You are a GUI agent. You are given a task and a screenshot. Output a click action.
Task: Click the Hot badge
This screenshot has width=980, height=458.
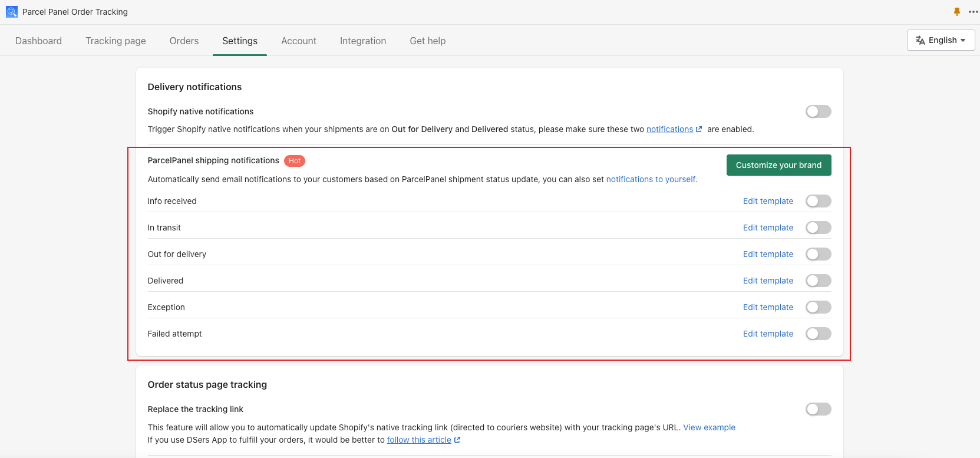[295, 161]
